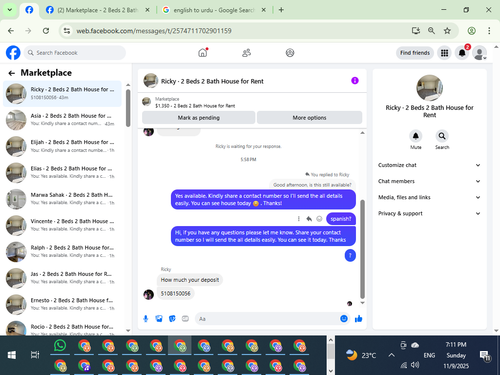Search within the conversation
500x375 pixels.
pos(442,136)
